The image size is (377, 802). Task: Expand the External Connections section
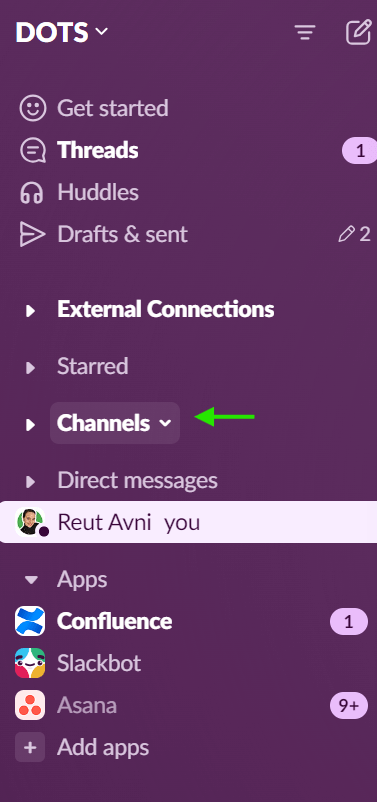pos(31,310)
